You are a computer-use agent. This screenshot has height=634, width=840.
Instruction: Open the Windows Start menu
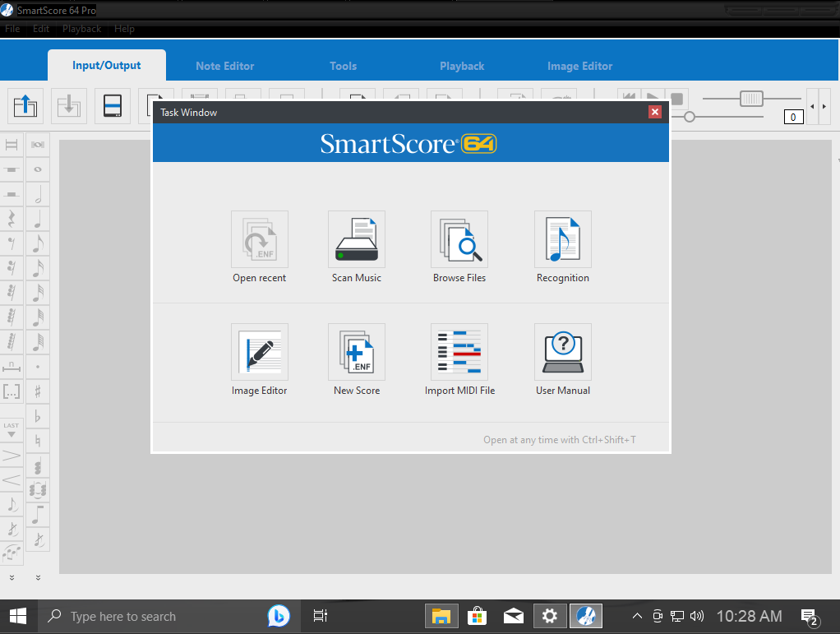pos(18,616)
